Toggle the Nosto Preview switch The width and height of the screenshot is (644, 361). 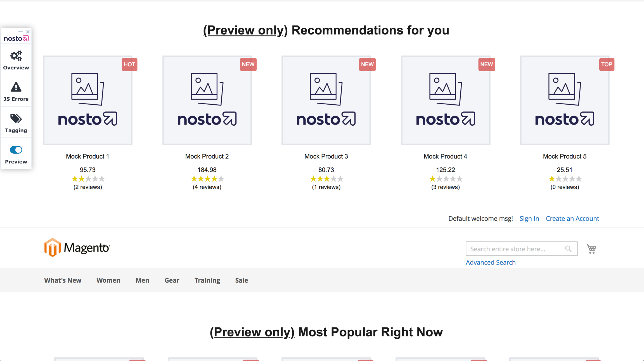coord(16,150)
